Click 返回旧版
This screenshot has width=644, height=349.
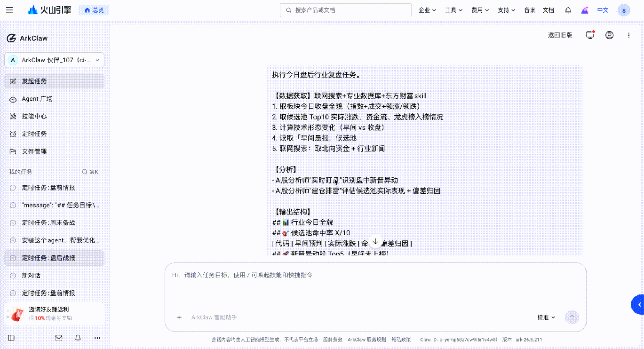pos(560,35)
